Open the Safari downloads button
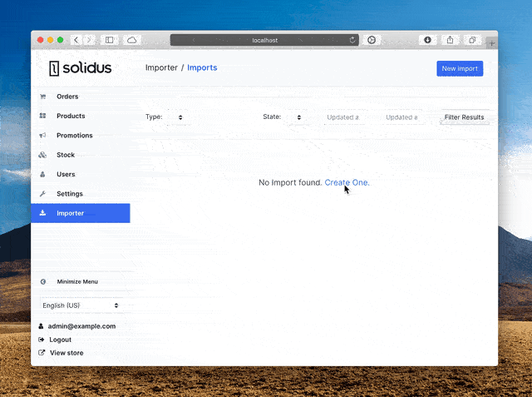532x397 pixels. (x=427, y=40)
